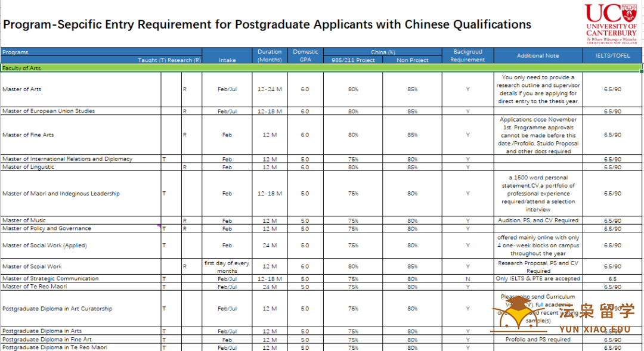Viewport: 644px width, 351px height.
Task: Select Postgraduate Diploma in Fine Art cell
Action: (x=81, y=340)
